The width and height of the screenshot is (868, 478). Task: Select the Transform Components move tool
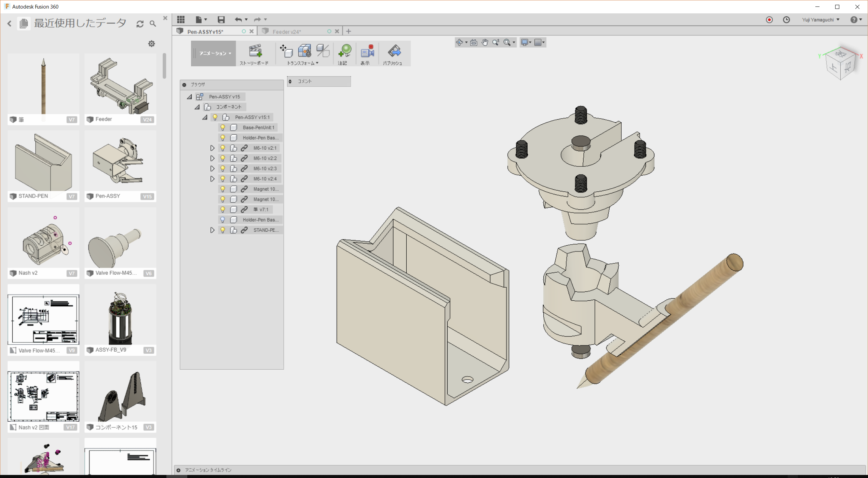tap(286, 51)
